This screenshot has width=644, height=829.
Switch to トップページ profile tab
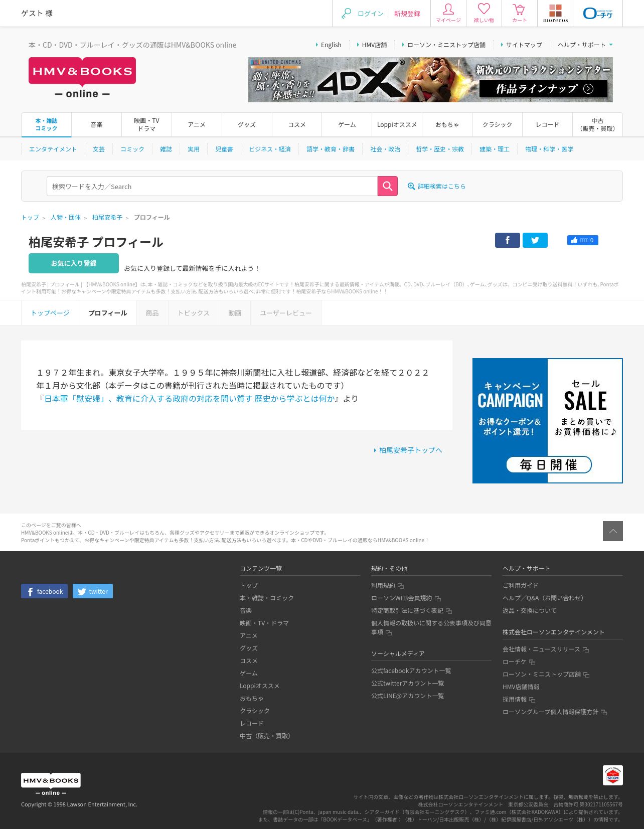click(50, 313)
